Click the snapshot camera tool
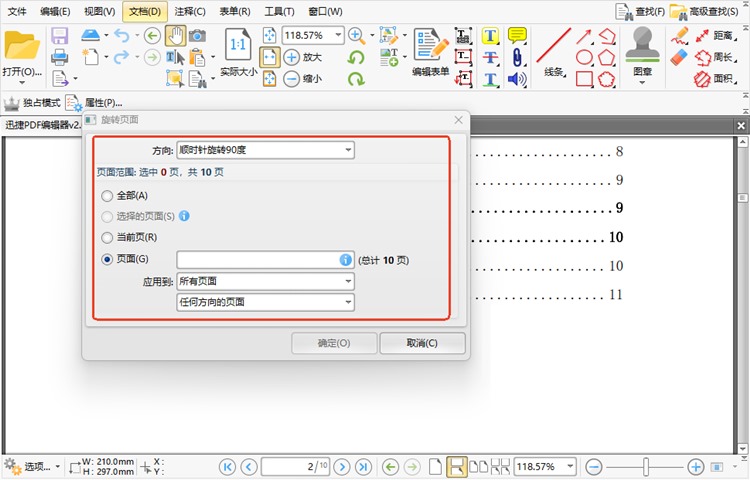Viewport: 750px width, 480px height. 197,35
